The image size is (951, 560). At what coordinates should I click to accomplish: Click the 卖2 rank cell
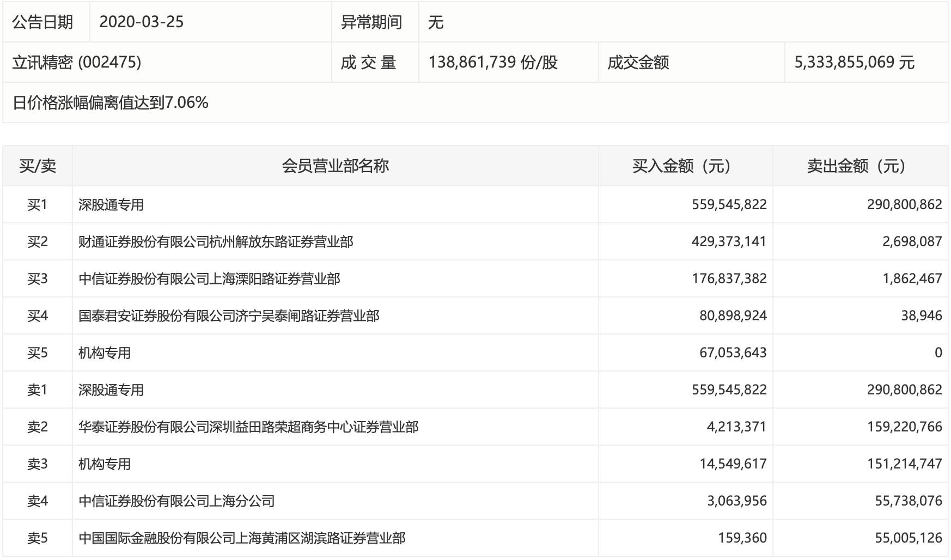[x=38, y=427]
